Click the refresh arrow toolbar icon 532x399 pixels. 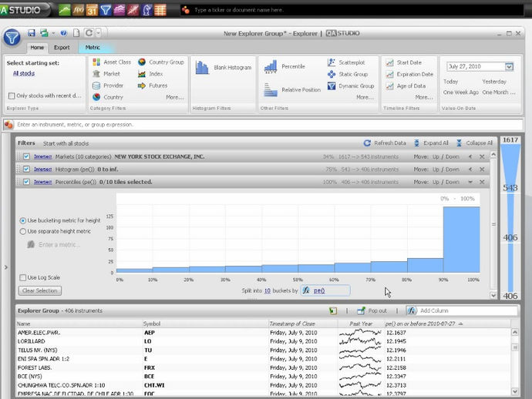89,33
